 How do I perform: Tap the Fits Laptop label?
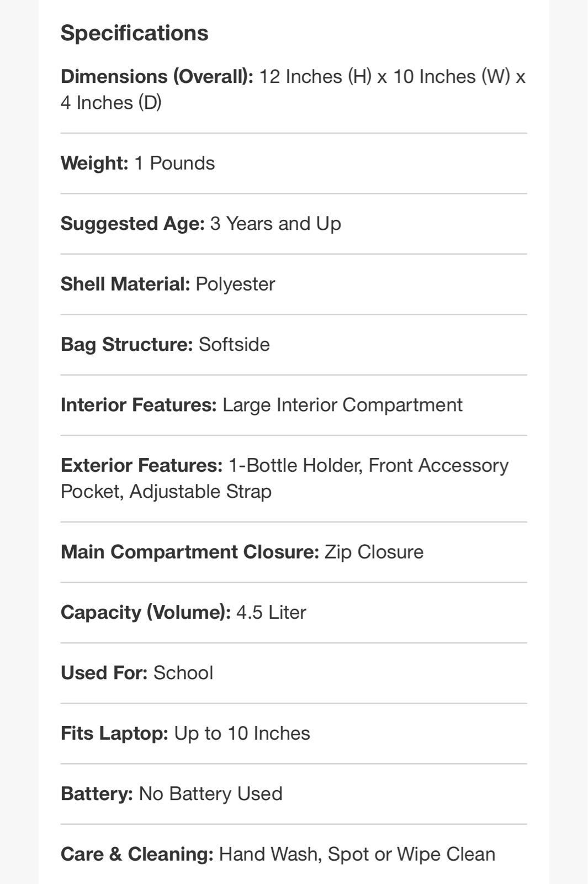114,733
